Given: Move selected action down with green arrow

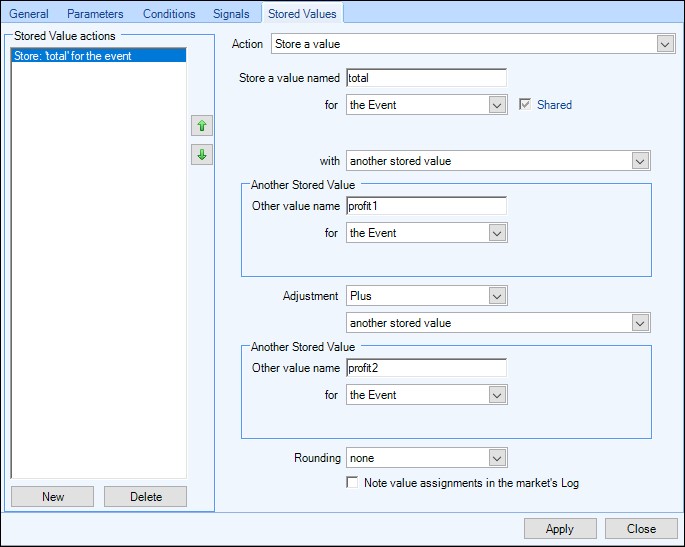Looking at the screenshot, I should [x=202, y=155].
